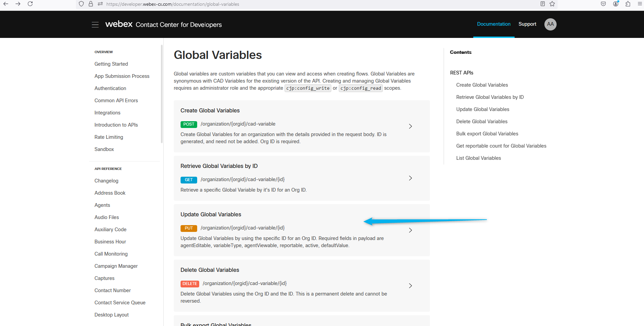
Task: Select REST APIs heading in Contents
Action: tap(461, 73)
